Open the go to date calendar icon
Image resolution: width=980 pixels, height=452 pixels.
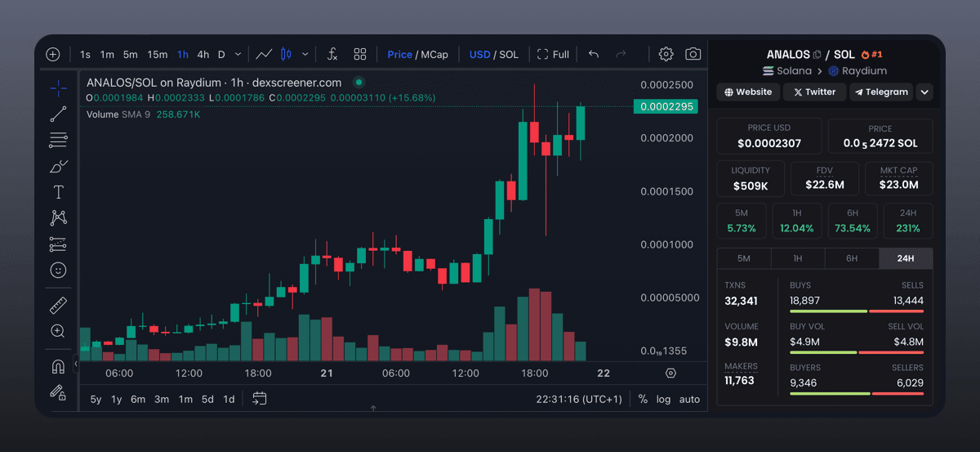[x=260, y=399]
